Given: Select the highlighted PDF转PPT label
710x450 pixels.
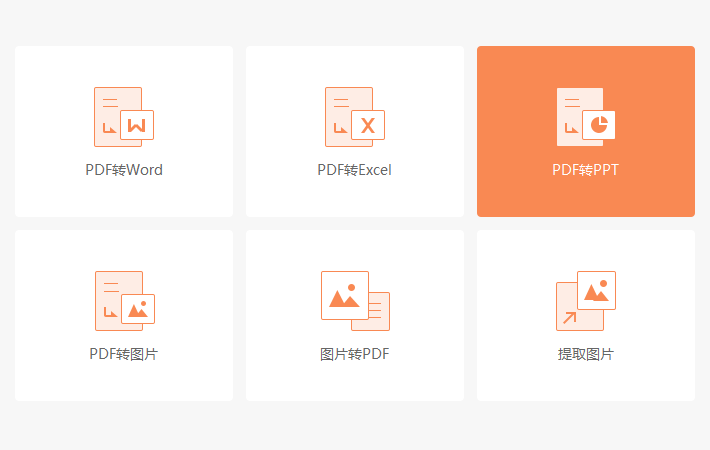Looking at the screenshot, I should coord(585,170).
